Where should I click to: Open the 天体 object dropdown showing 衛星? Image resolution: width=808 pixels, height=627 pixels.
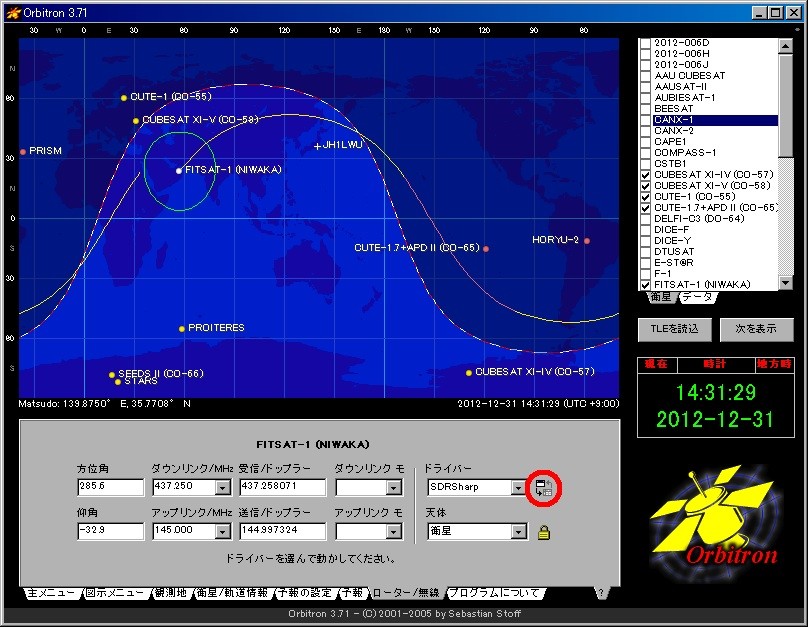(x=518, y=531)
